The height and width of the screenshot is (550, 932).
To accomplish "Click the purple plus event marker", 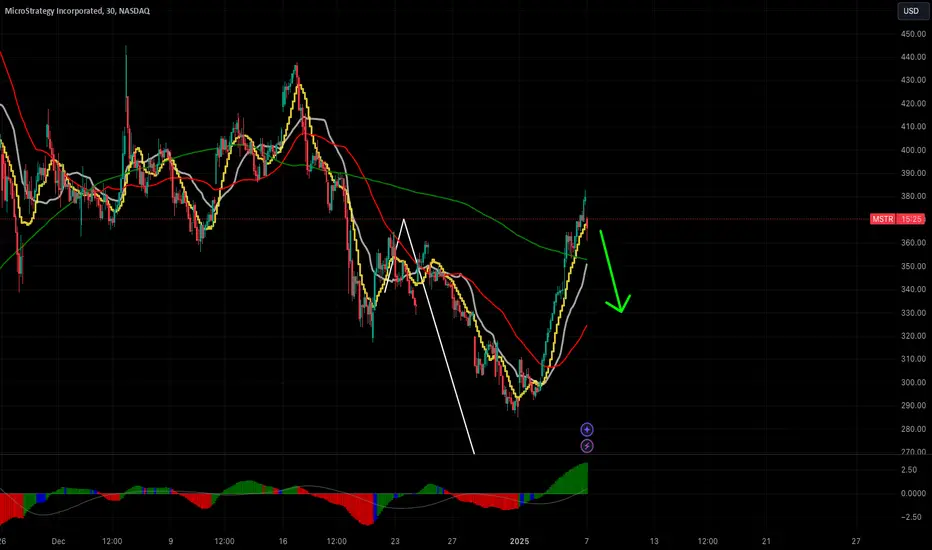I will 587,429.
